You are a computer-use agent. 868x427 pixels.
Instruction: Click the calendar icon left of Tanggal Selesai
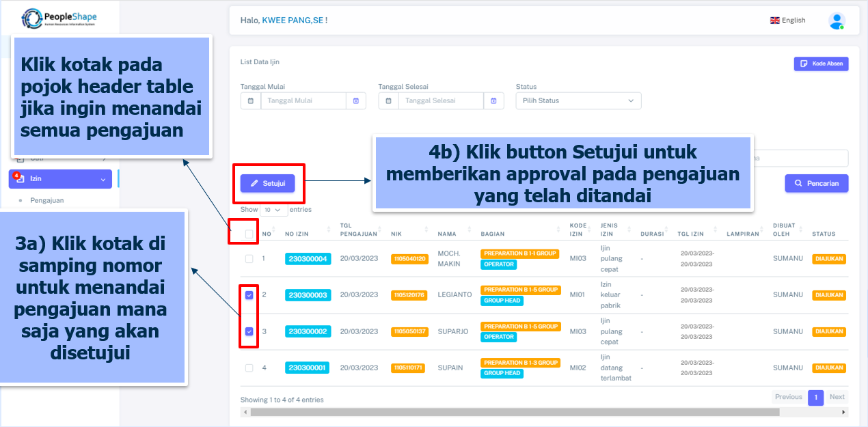click(388, 100)
